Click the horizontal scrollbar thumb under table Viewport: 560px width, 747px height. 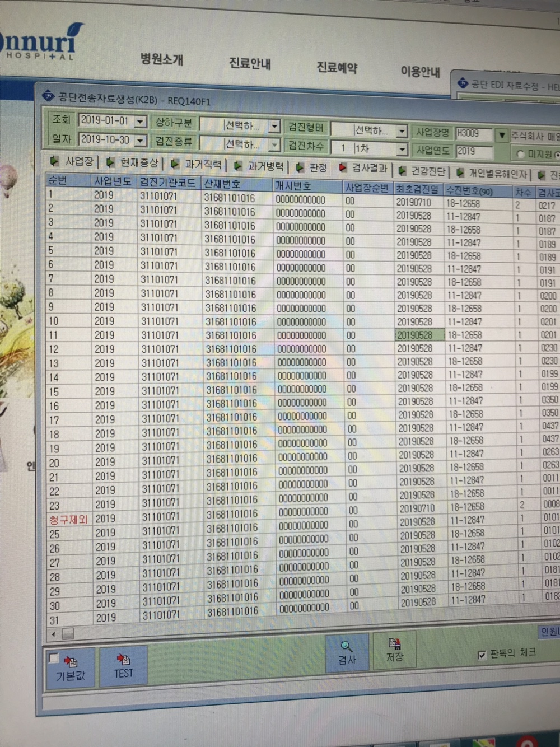click(x=68, y=633)
